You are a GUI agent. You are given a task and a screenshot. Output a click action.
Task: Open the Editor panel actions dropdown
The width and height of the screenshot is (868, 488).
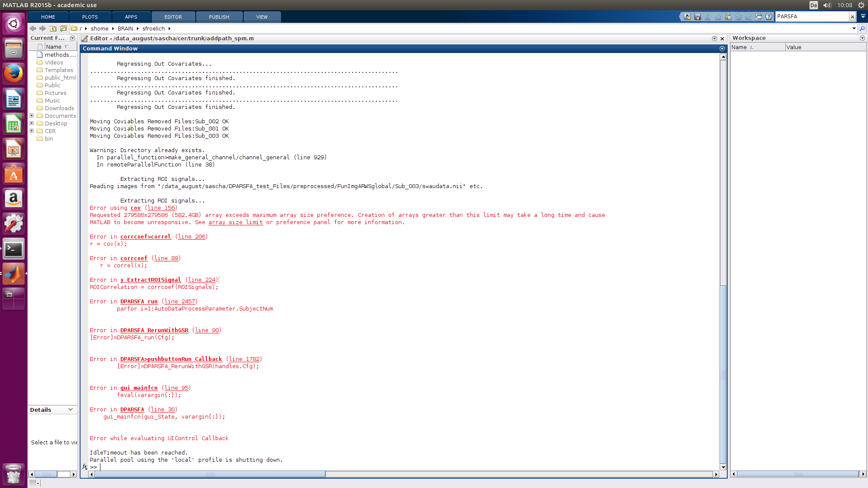click(715, 39)
